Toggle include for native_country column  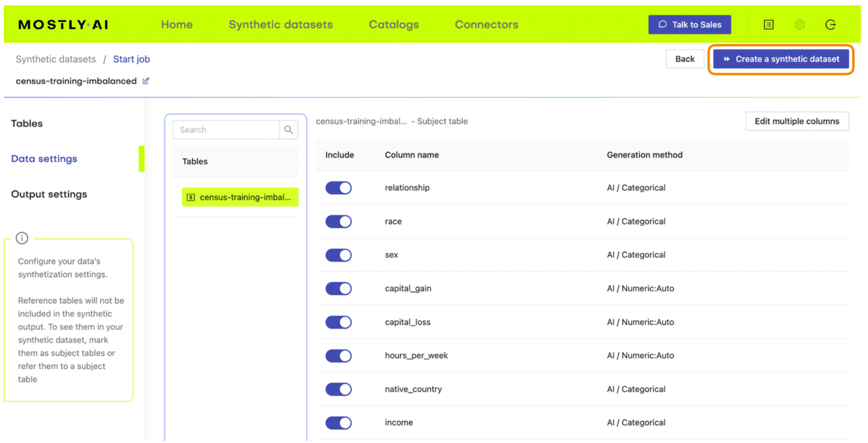coord(339,389)
